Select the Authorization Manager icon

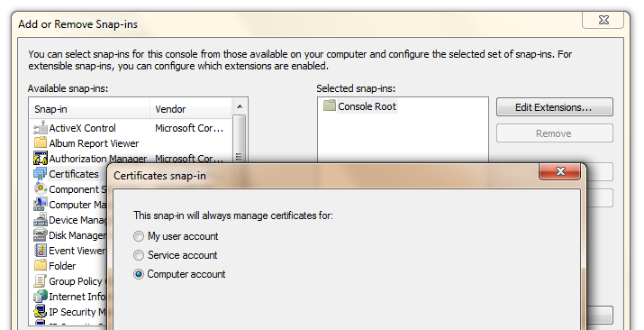[41, 158]
